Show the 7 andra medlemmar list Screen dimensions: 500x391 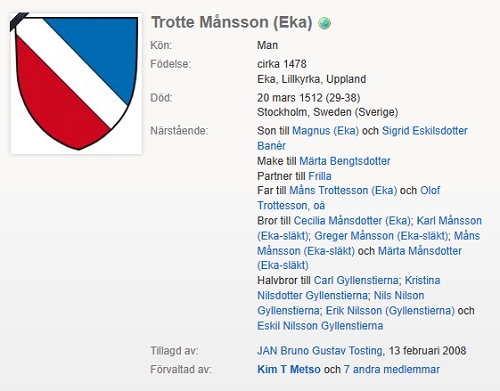coord(392,369)
